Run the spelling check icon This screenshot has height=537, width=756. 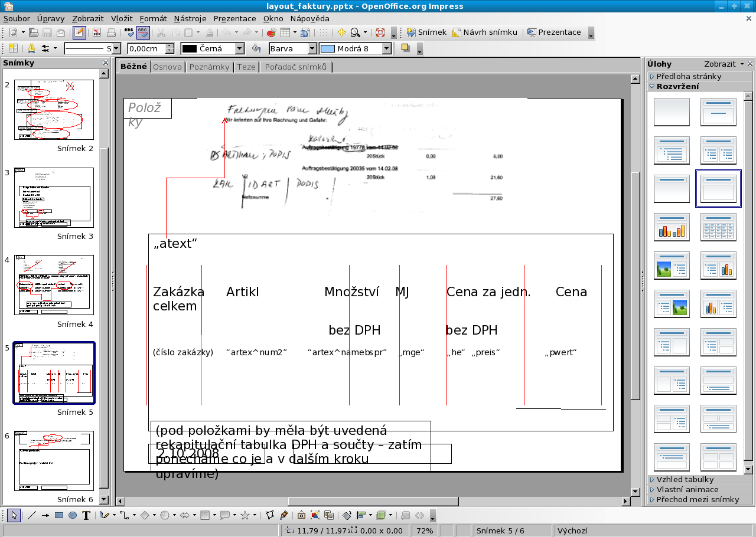click(129, 32)
